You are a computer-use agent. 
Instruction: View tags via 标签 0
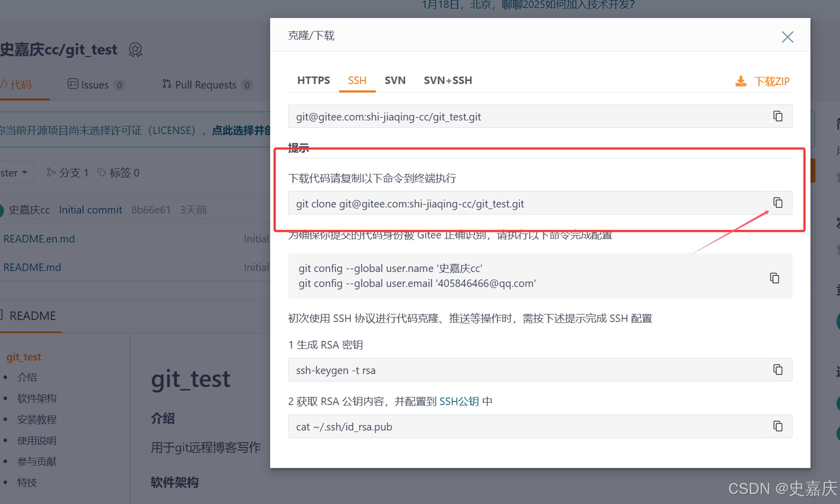click(x=119, y=172)
